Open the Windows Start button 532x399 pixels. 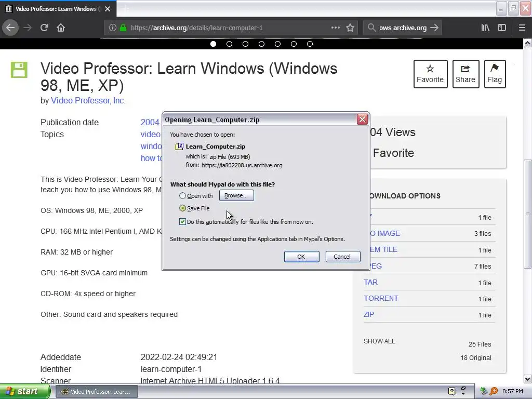point(24,391)
